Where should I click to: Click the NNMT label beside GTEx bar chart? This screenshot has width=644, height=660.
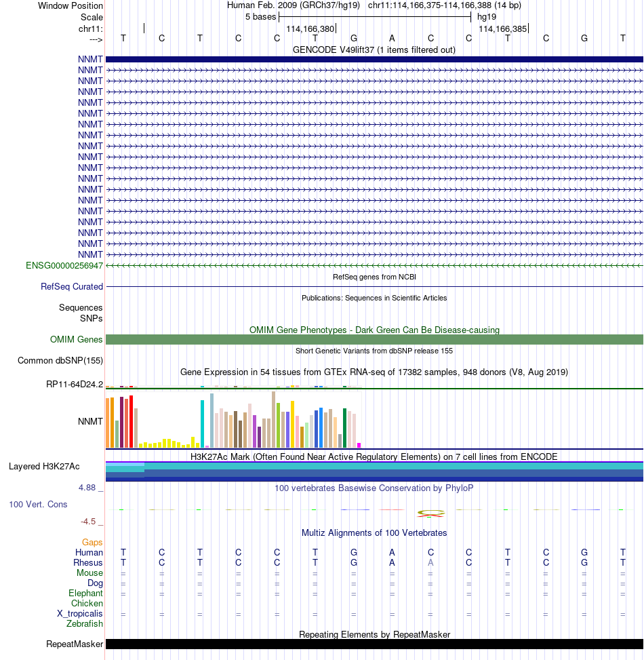tap(90, 421)
